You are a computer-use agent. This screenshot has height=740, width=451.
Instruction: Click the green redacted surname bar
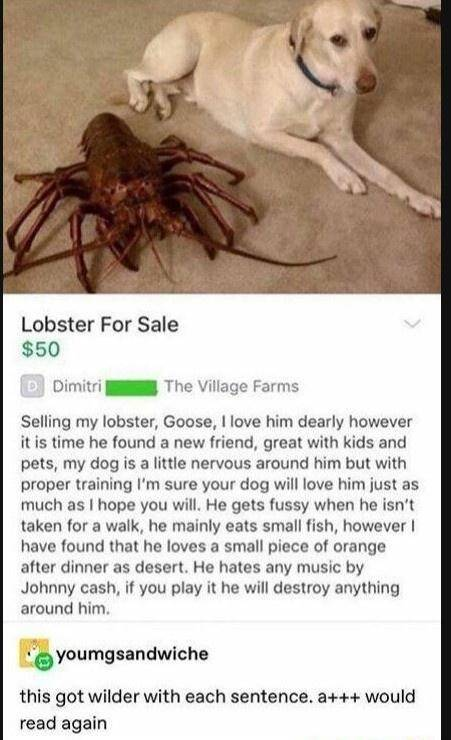coord(131,387)
